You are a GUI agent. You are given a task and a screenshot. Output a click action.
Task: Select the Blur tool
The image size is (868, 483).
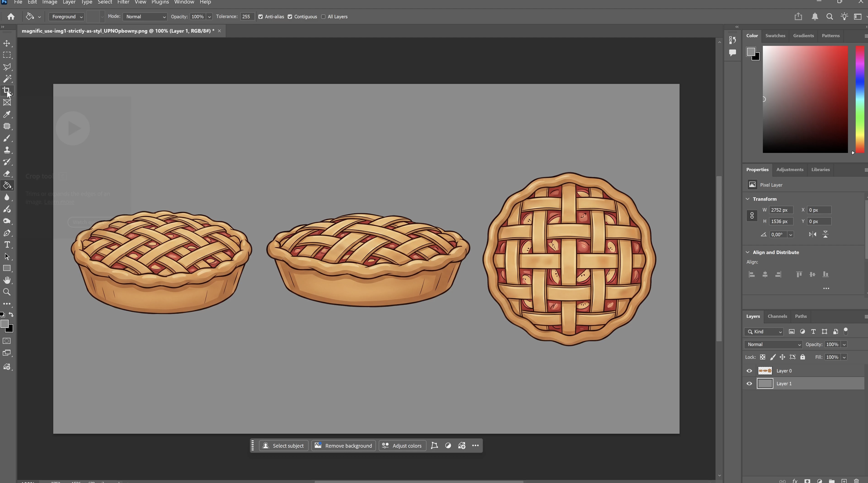pyautogui.click(x=7, y=197)
